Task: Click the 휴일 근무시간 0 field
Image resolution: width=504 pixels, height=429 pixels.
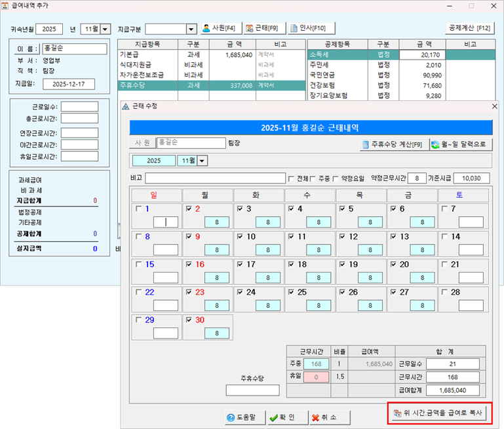Action: pyautogui.click(x=317, y=377)
